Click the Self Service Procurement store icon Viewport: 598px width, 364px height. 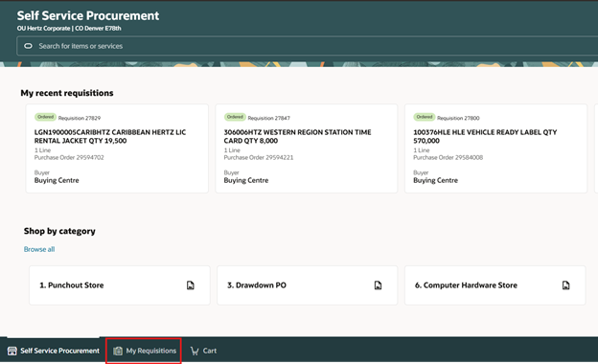coord(12,351)
